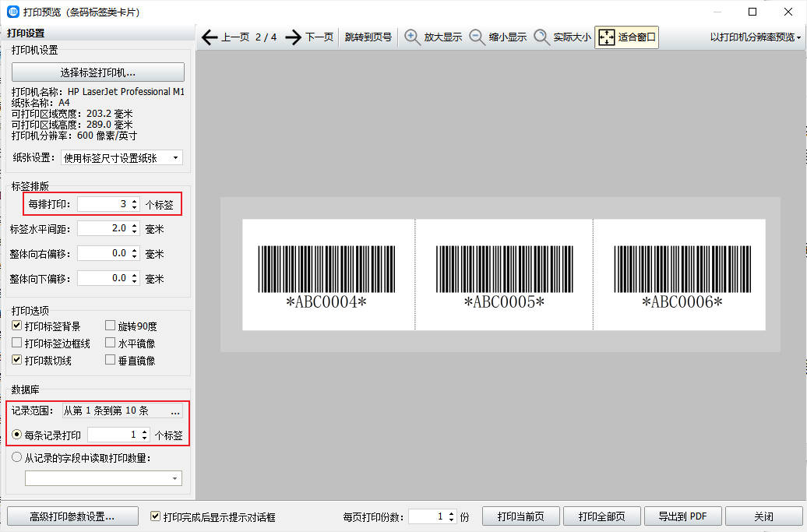The height and width of the screenshot is (532, 807).
Task: Select 从记录的字段中读取打印数量 radio button
Action: [x=16, y=457]
